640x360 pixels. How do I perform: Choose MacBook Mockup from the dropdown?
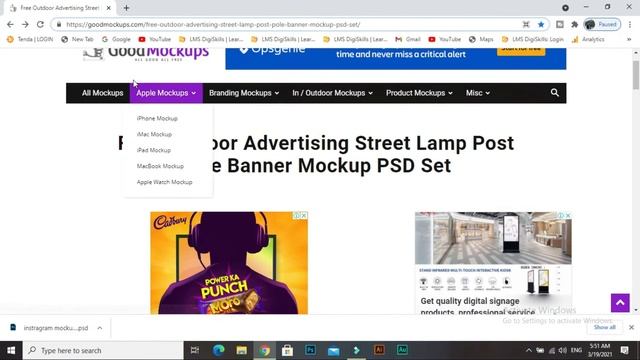tap(160, 166)
